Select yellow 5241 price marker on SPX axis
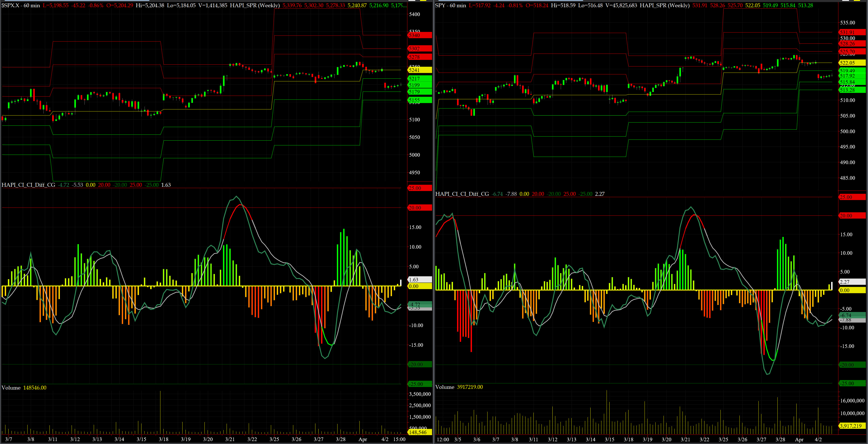The width and height of the screenshot is (868, 444). [420, 70]
